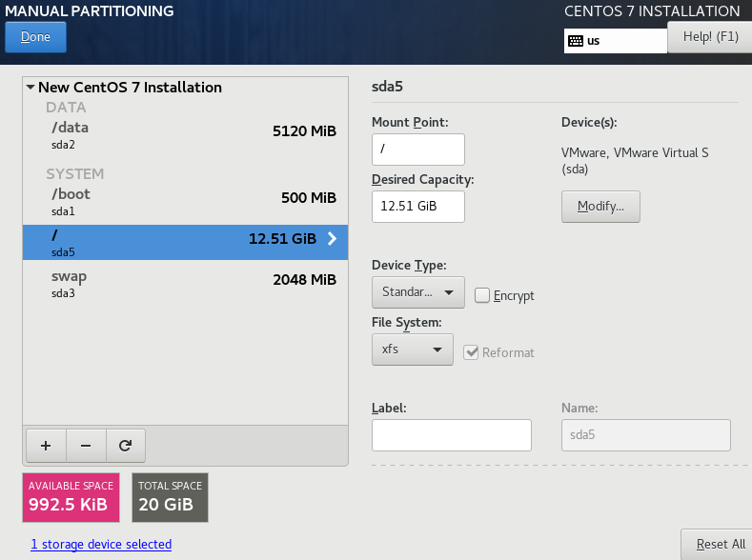Screen dimensions: 752x560
Task: Open the Device Type Standard dropdown
Action: (x=417, y=292)
